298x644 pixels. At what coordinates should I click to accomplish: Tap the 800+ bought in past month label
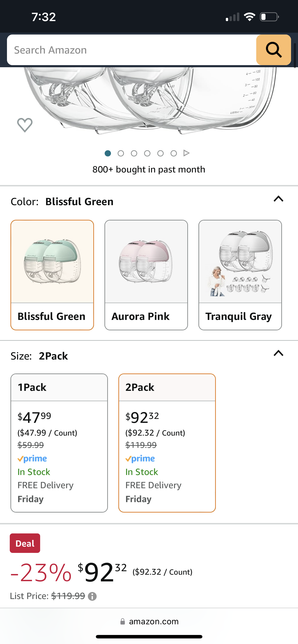click(149, 169)
